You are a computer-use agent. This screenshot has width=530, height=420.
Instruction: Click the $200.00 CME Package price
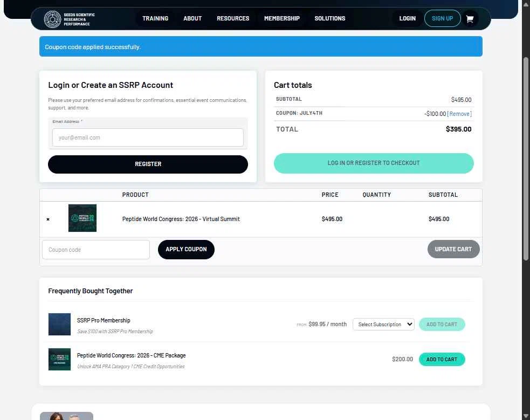click(402, 359)
